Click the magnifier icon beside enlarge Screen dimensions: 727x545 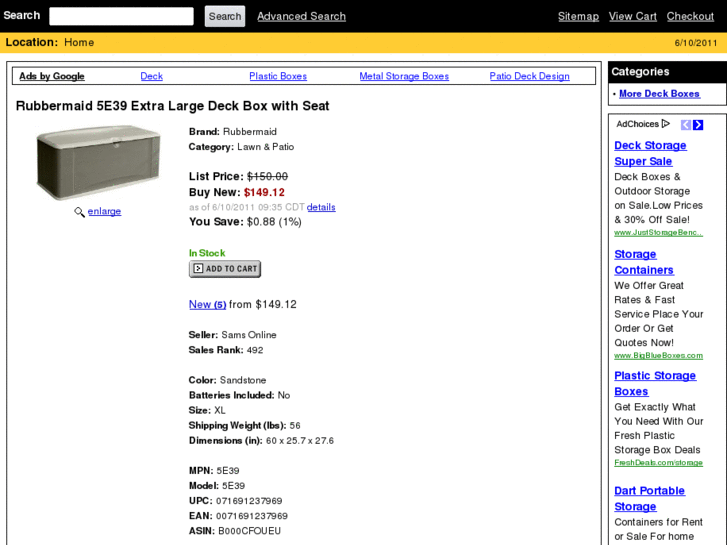point(79,212)
